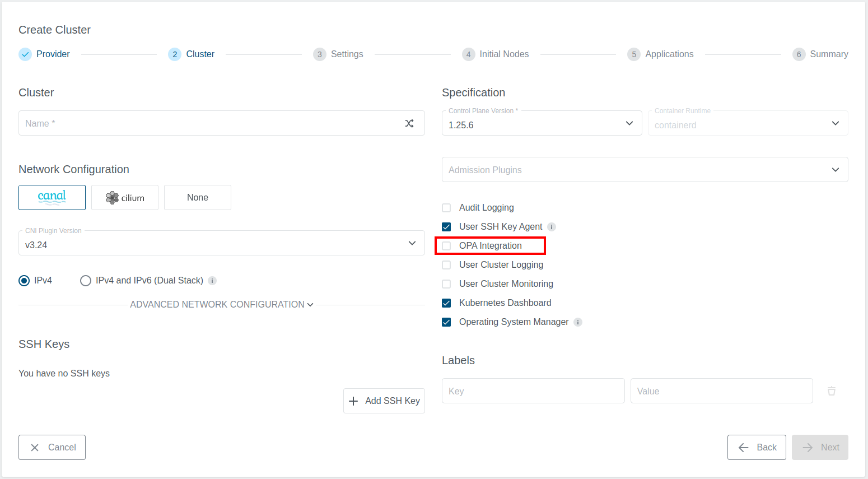The height and width of the screenshot is (479, 868).
Task: Enable the OPA Integration checkbox
Action: (446, 245)
